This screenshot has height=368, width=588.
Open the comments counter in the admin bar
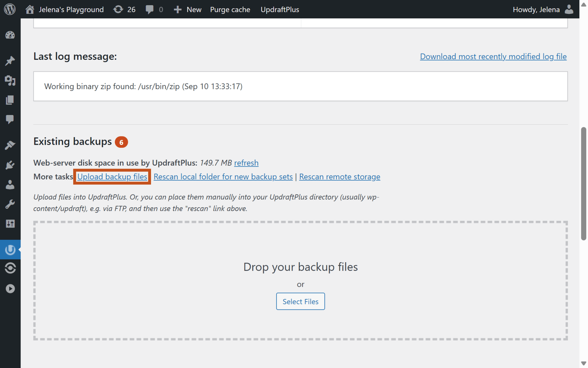point(154,9)
